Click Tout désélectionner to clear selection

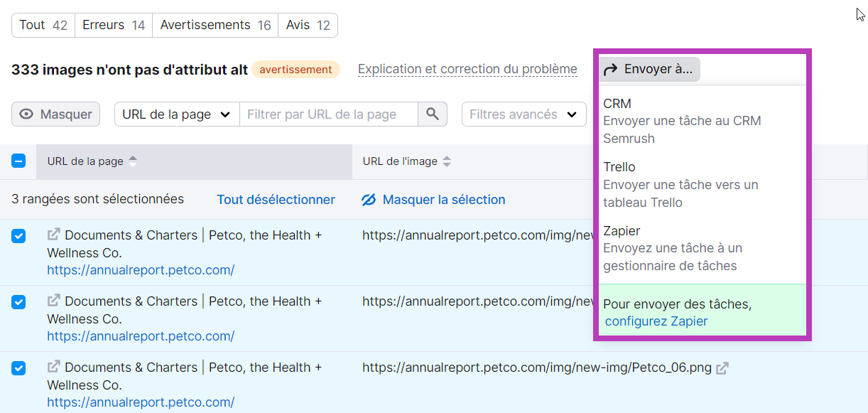click(x=276, y=200)
